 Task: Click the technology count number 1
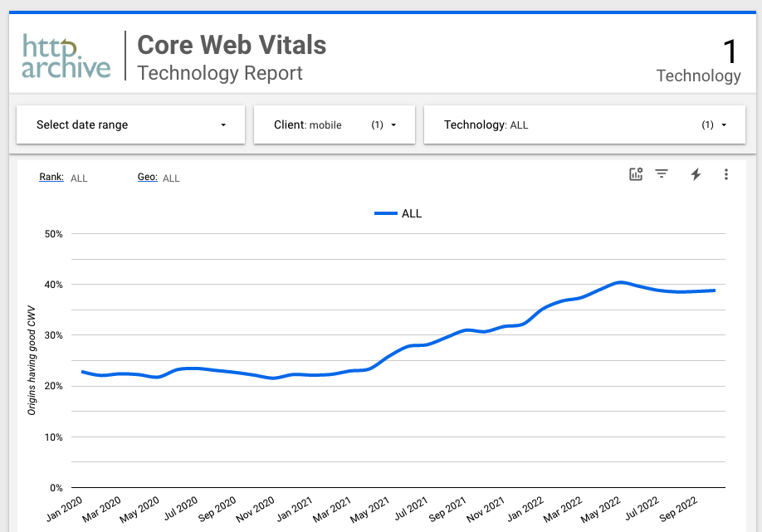730,51
